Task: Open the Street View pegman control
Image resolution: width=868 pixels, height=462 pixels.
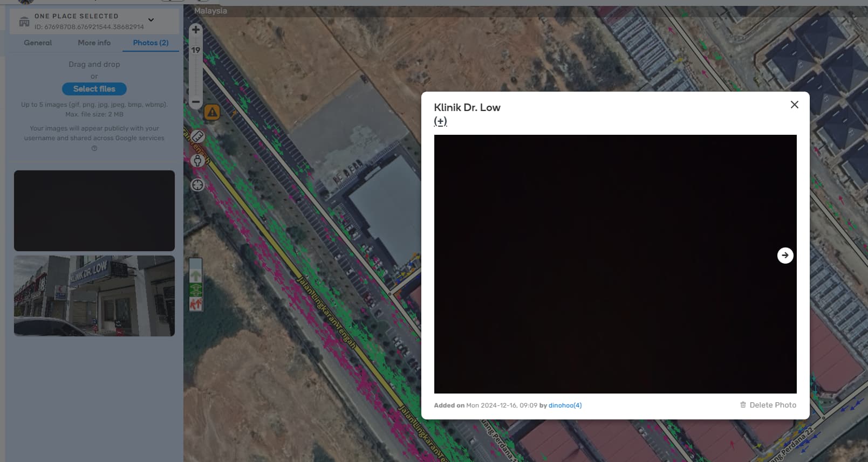Action: tap(197, 160)
